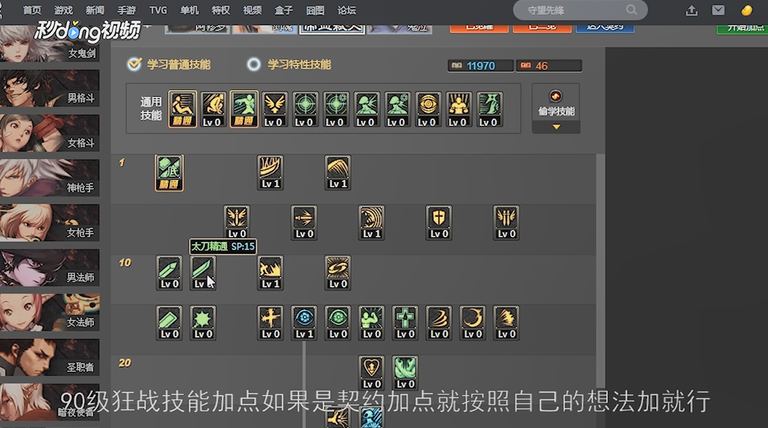This screenshot has height=428, width=768.
Task: Click the yellow lightning skill icon Lv 0
Action: pos(506,323)
